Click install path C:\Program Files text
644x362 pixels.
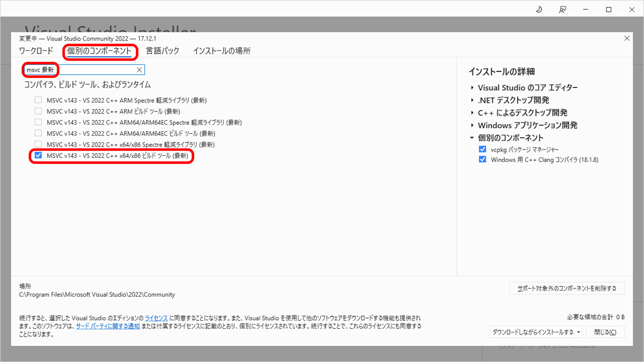click(x=97, y=295)
